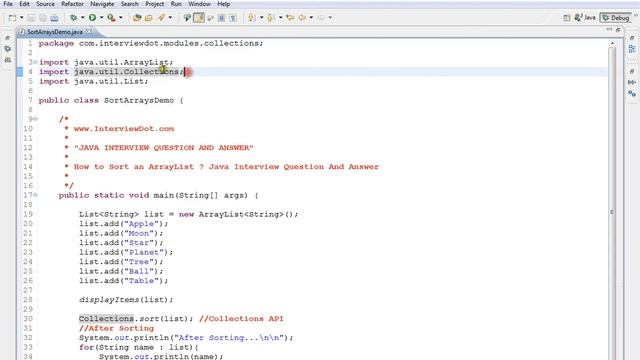Start debugging with the bug icon
This screenshot has height=360, width=640.
(x=73, y=18)
